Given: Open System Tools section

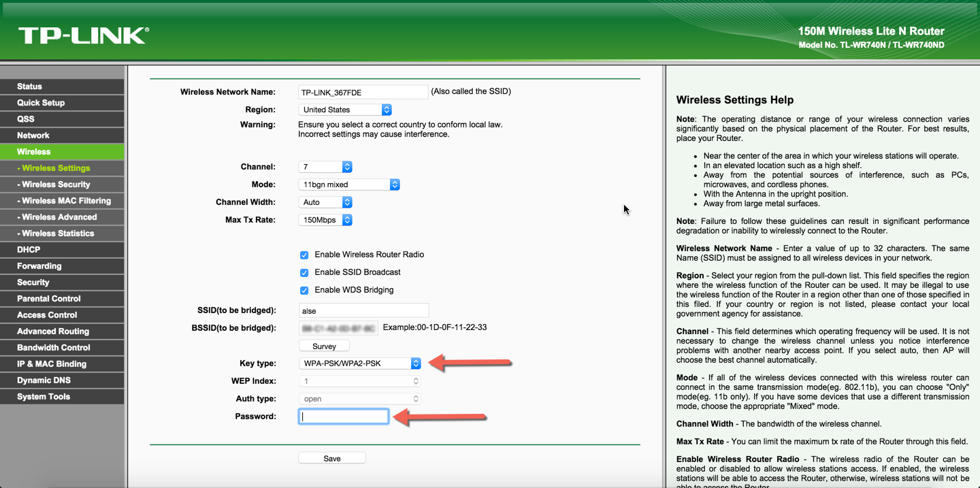Looking at the screenshot, I should pos(62,397).
